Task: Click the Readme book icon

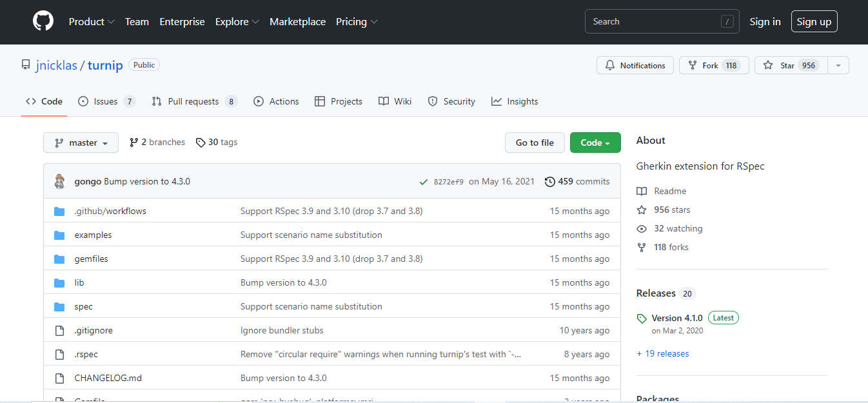Action: 642,192
